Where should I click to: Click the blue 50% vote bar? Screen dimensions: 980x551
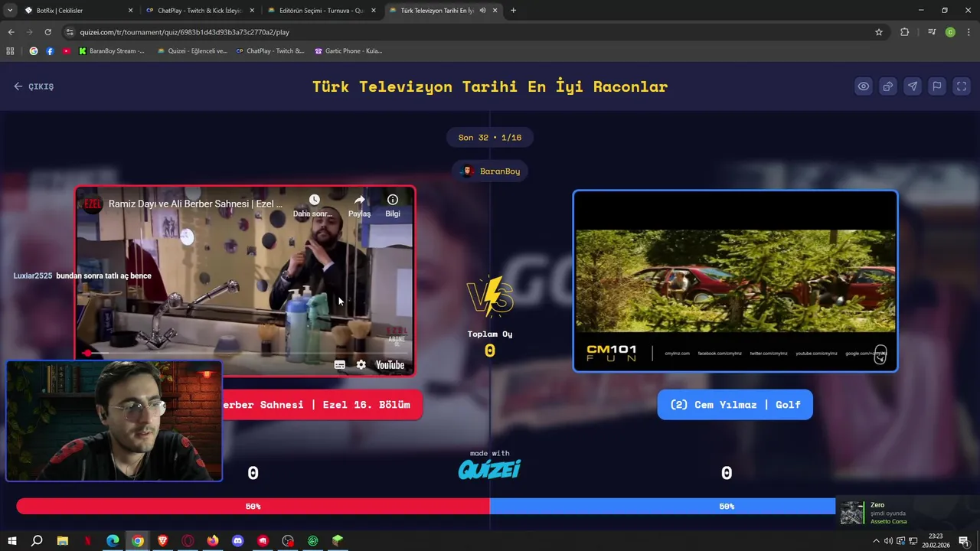662,507
